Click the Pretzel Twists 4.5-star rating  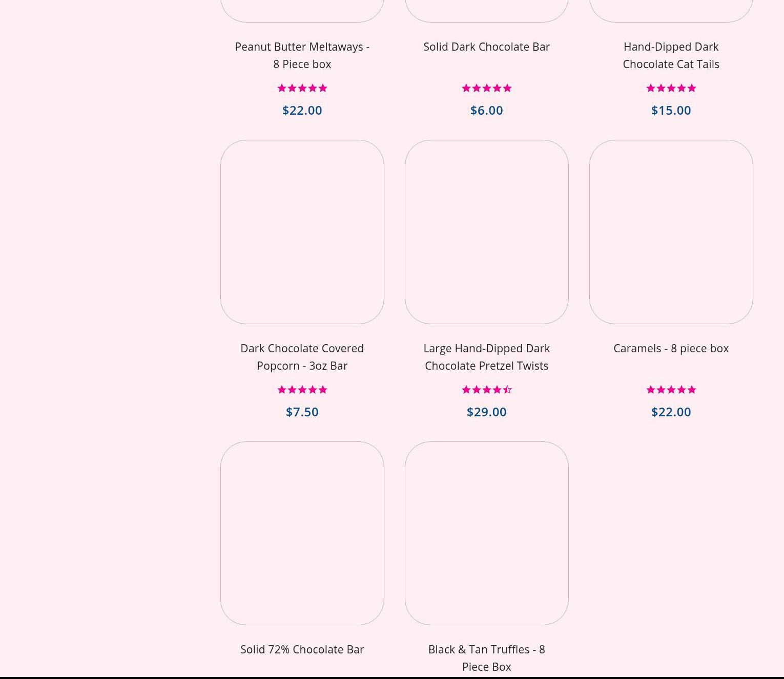click(x=486, y=390)
